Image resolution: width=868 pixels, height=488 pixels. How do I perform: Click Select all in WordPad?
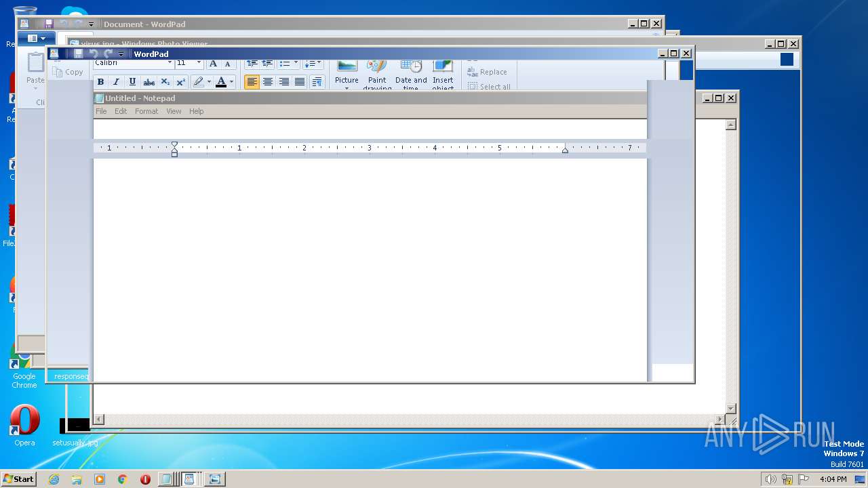(x=489, y=87)
